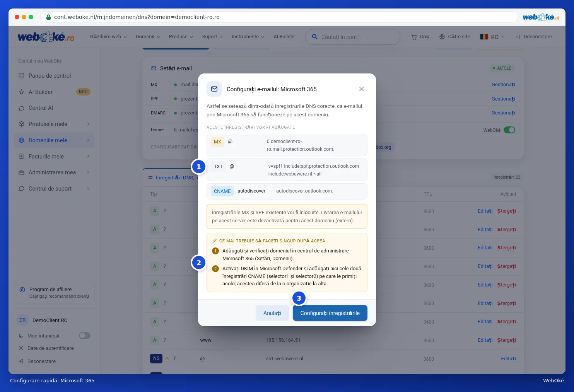Expand Domeniile mele chevron
The image size is (574, 392).
[x=88, y=140]
